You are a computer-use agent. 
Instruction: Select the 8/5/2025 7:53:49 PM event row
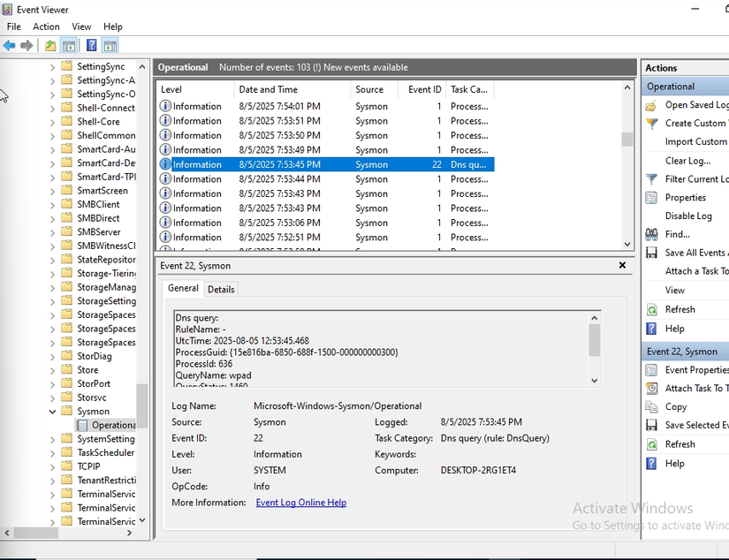(326, 149)
